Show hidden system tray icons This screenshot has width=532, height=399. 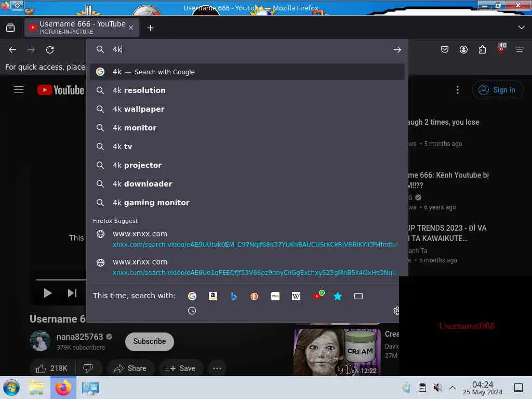point(453,388)
